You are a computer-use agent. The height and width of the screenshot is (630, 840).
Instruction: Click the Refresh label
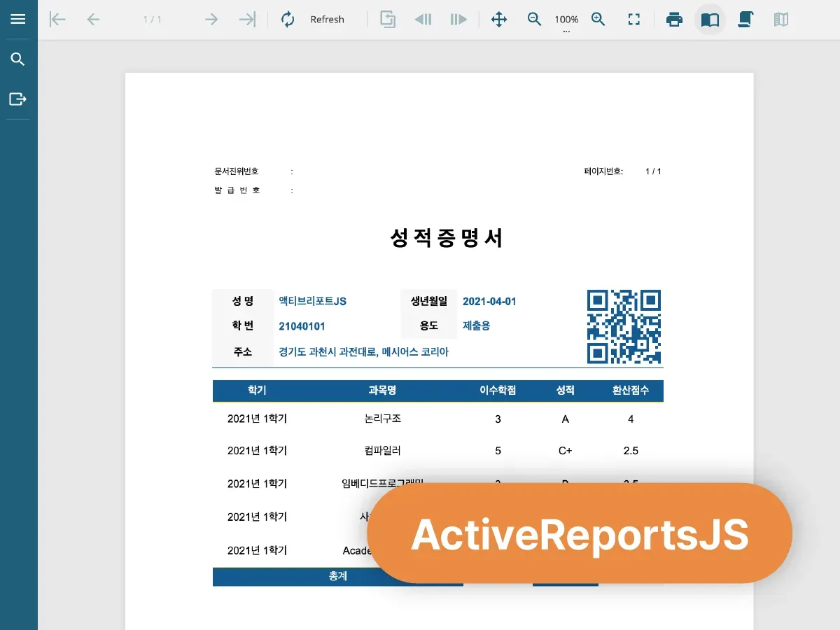click(x=327, y=20)
